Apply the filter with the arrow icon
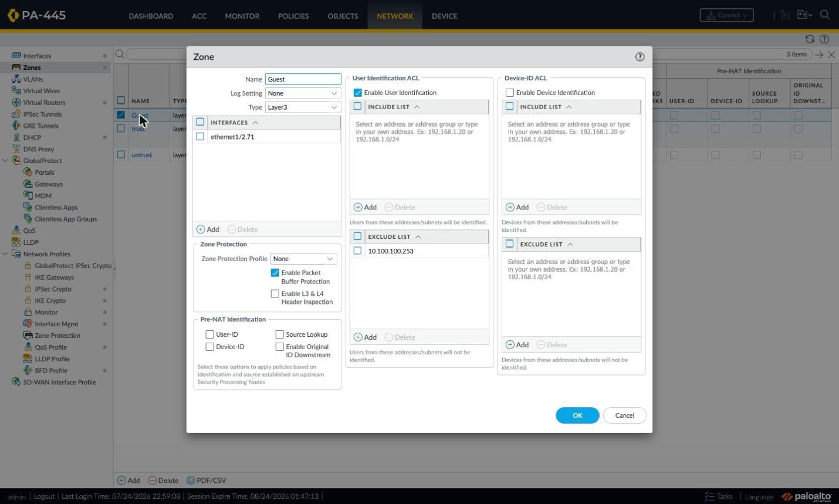 pos(819,55)
